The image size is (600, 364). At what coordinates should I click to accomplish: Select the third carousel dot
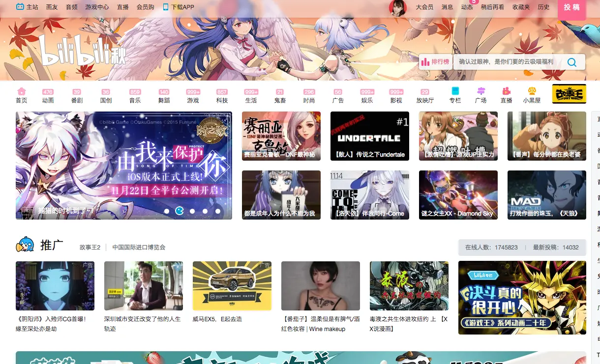(192, 211)
